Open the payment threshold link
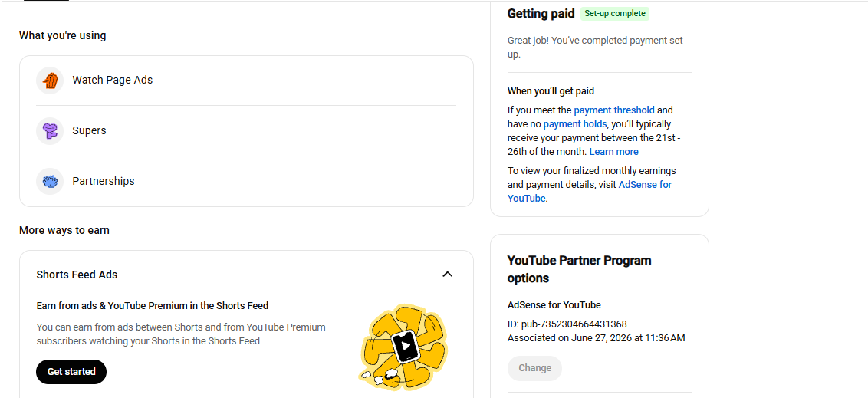Viewport: 868px width, 398px height. pyautogui.click(x=614, y=110)
